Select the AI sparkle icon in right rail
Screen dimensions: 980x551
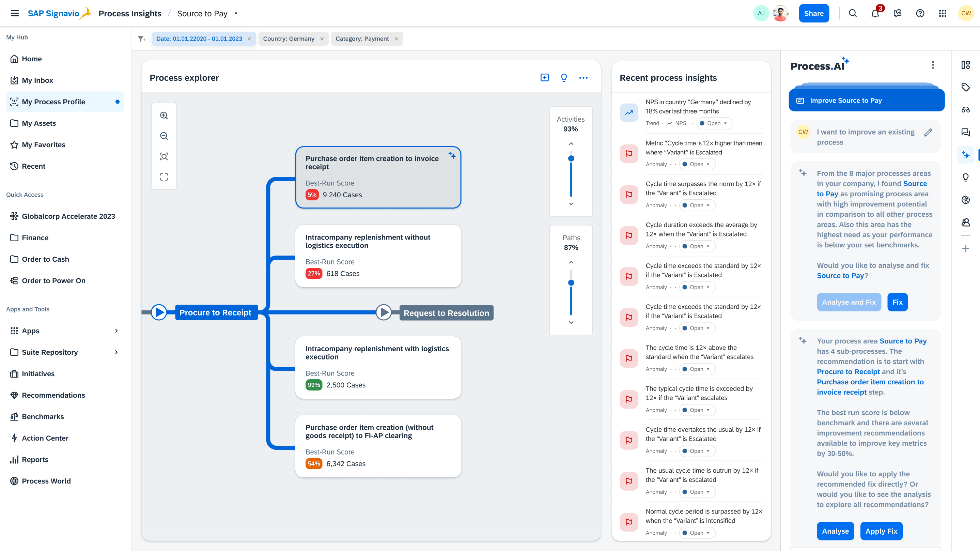pos(965,155)
